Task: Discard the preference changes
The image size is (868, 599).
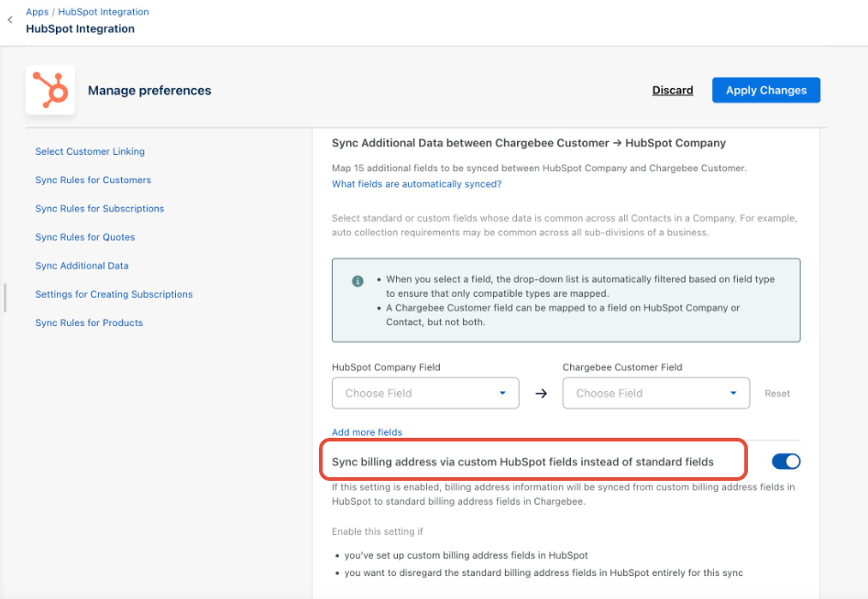Action: [672, 91]
